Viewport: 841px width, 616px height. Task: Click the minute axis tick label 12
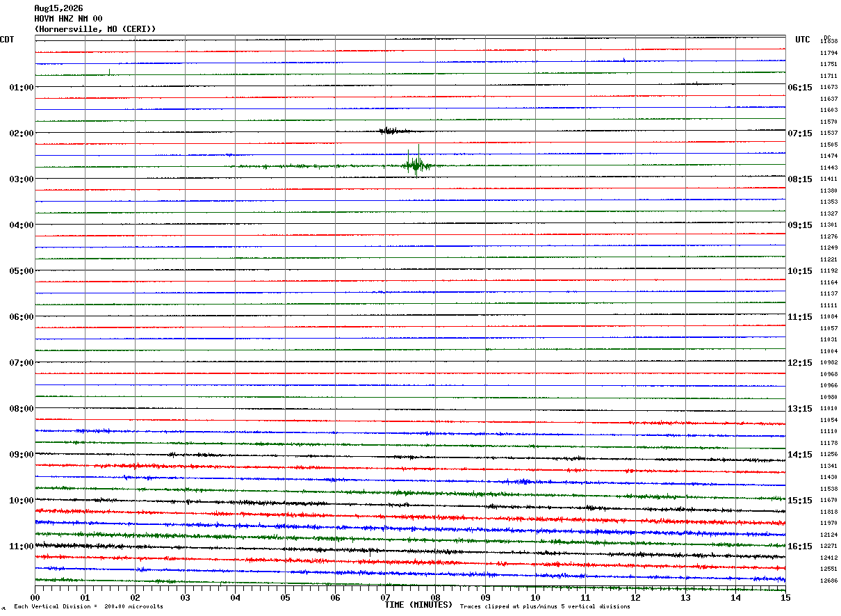click(x=635, y=597)
